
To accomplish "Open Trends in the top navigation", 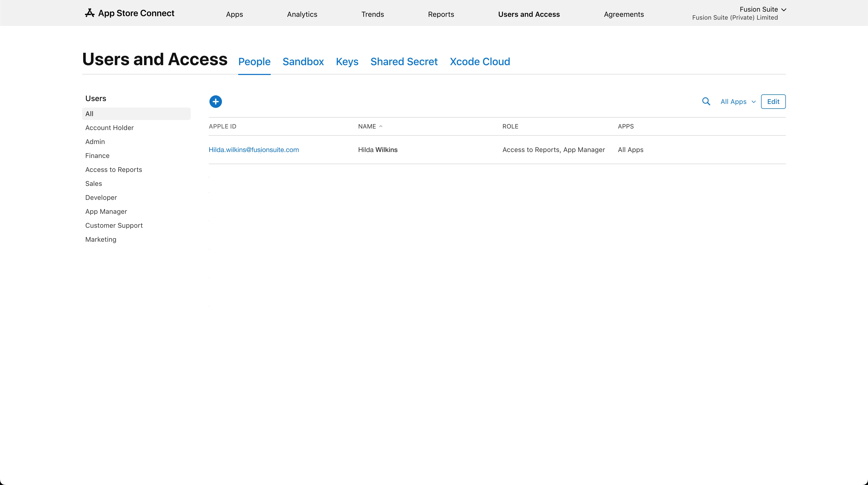I will 372,14.
